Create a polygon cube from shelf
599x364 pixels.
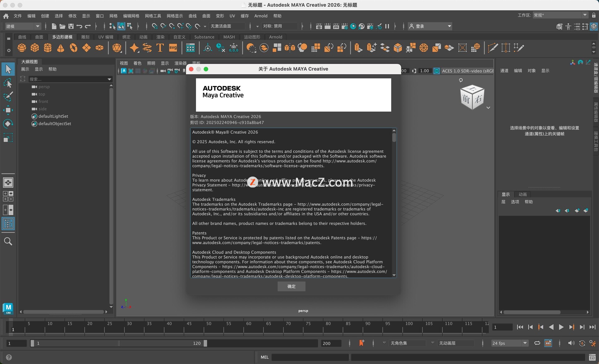(x=35, y=48)
